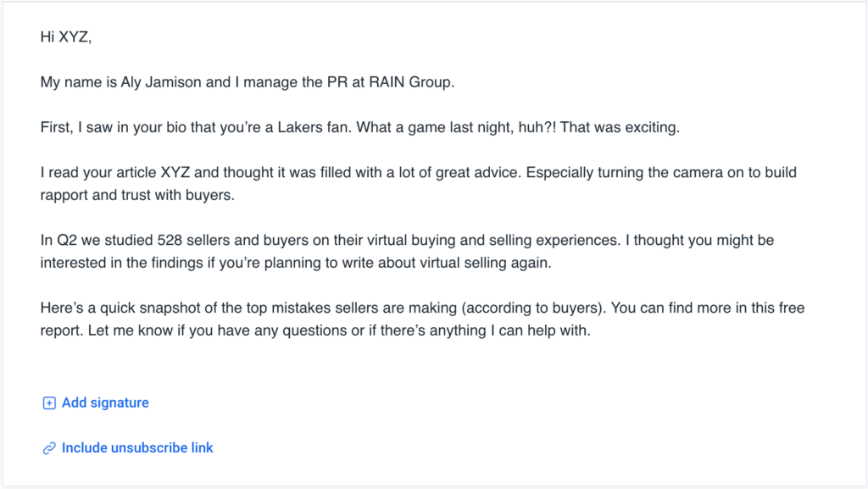Image resolution: width=868 pixels, height=489 pixels.
Task: Place cursor after 'That was exciting.'
Action: point(682,128)
